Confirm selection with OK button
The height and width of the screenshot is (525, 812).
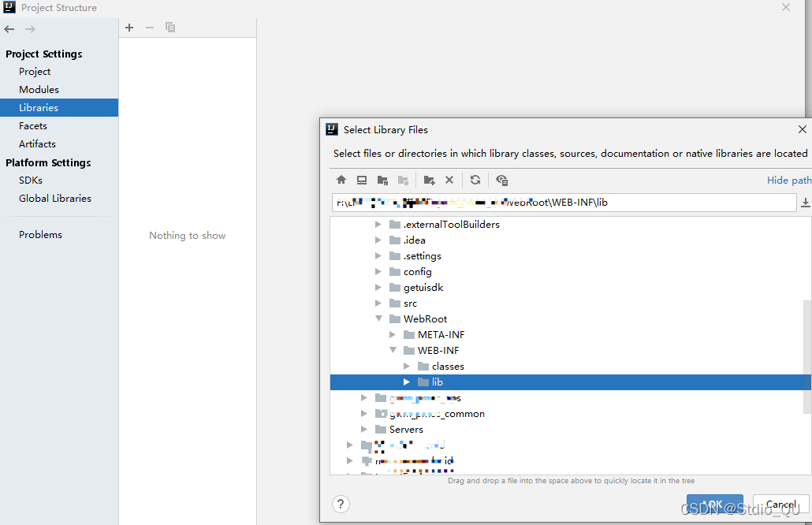pyautogui.click(x=715, y=504)
